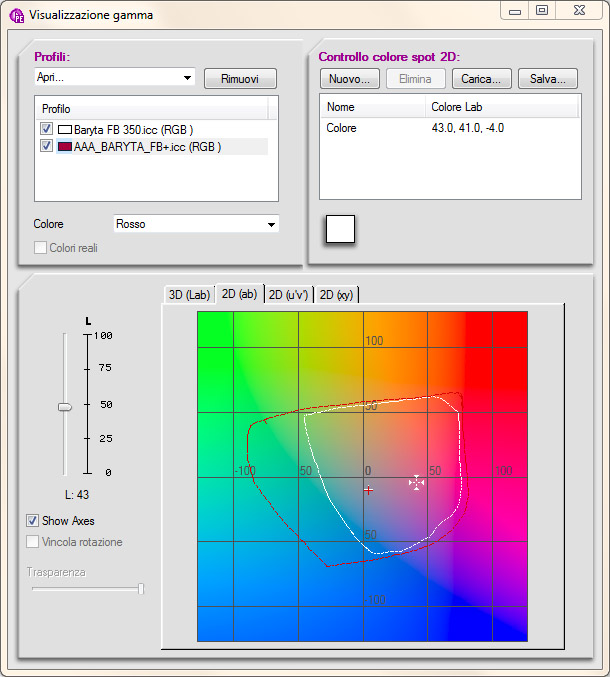The image size is (610, 677).
Task: Switch to the 3D (Lab) tab
Action: point(189,295)
